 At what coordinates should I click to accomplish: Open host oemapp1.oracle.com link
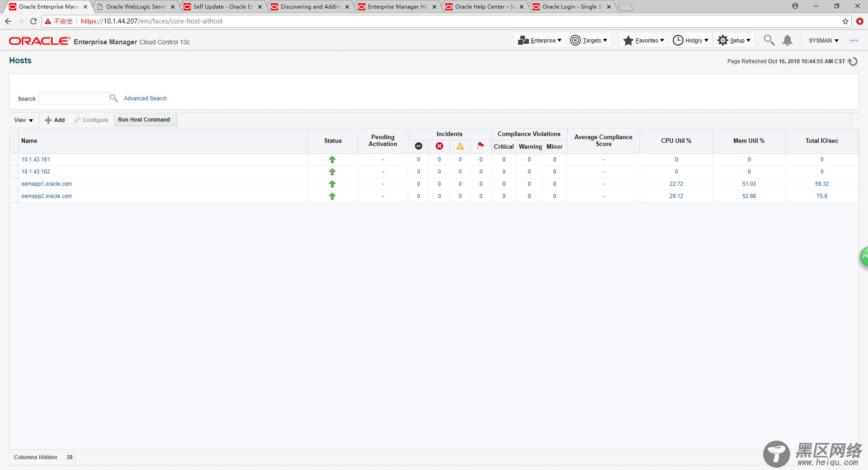pos(47,184)
